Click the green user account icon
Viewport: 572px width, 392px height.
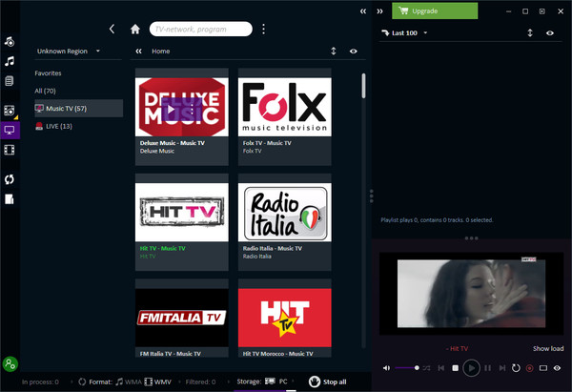(x=10, y=363)
